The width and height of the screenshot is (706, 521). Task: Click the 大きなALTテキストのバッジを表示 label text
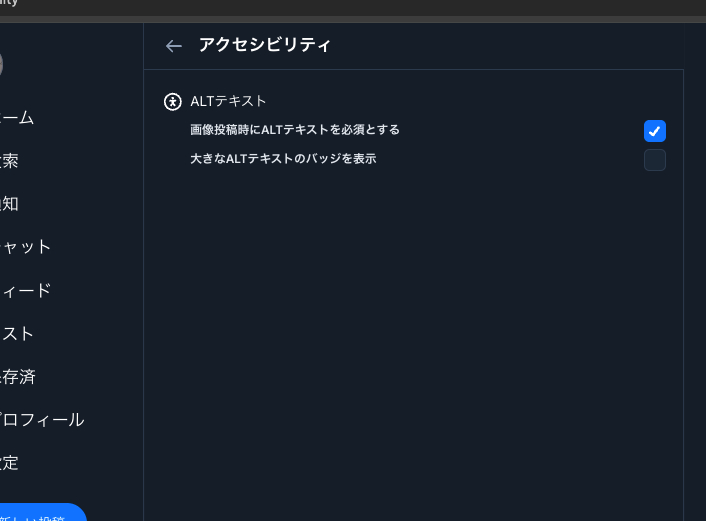click(282, 159)
